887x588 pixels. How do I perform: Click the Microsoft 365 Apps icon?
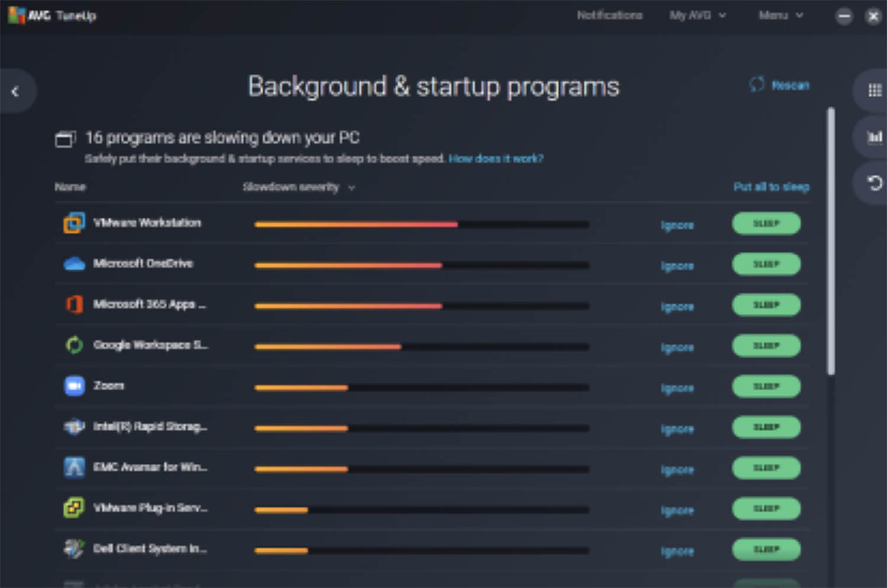[74, 304]
